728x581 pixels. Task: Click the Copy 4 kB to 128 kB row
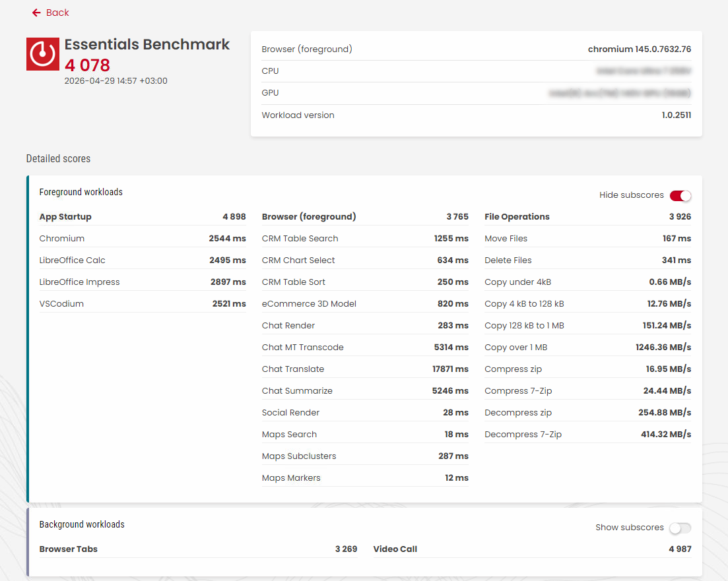[x=588, y=304]
